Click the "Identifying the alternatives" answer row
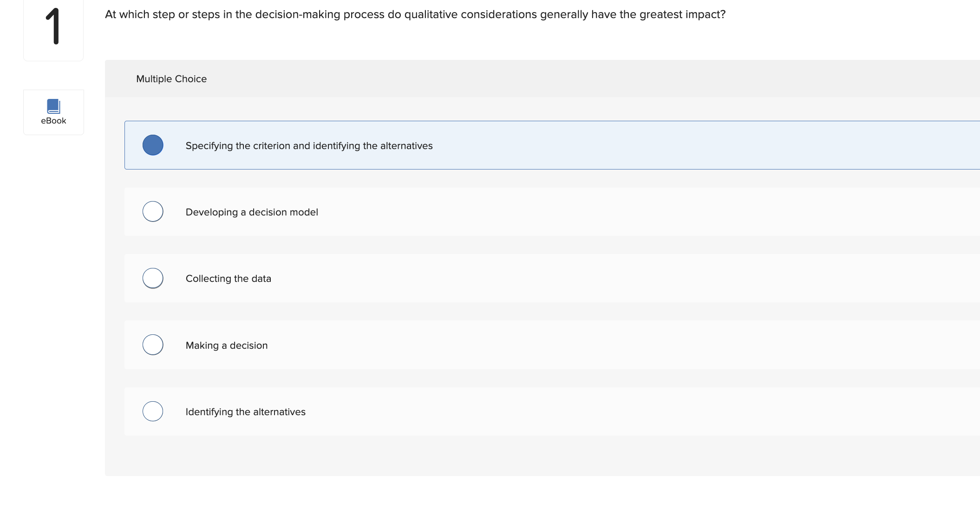 (418, 411)
